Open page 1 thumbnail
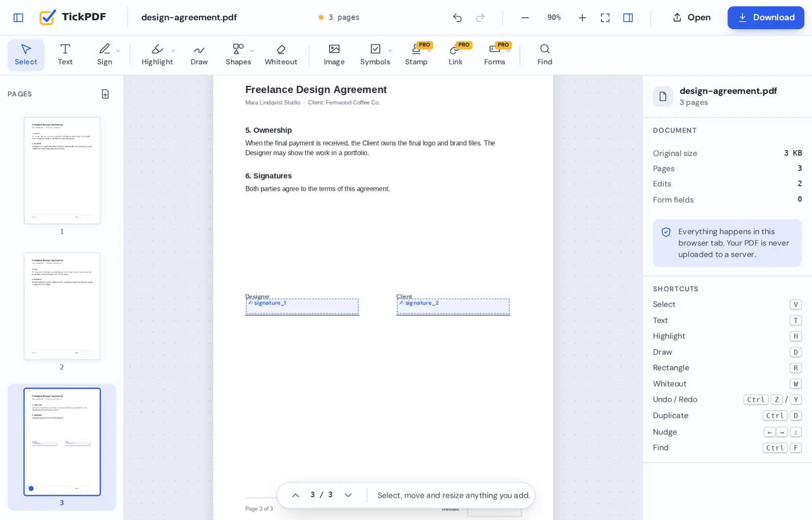This screenshot has width=812, height=520. click(62, 170)
